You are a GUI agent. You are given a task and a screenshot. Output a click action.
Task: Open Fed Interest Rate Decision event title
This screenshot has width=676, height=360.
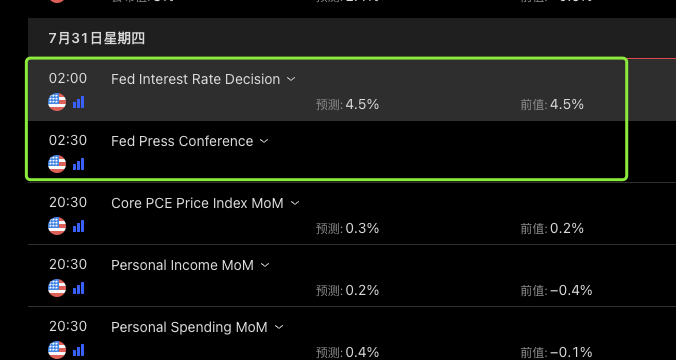point(196,79)
